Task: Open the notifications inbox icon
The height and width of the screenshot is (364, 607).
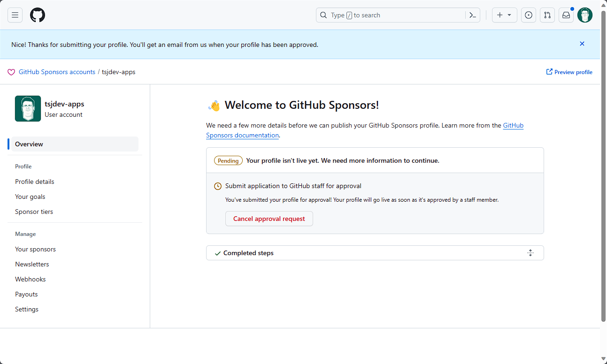Action: (x=566, y=15)
